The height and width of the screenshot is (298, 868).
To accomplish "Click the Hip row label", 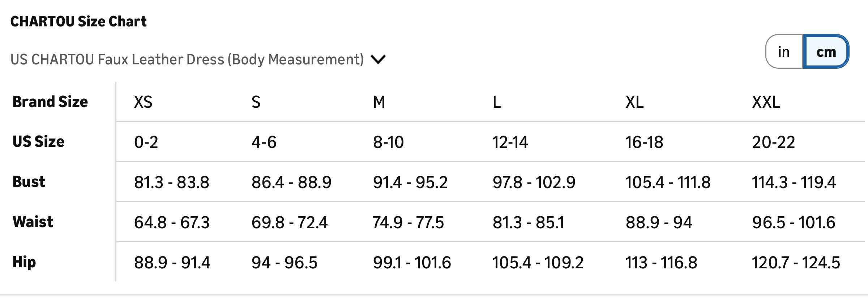I will [x=24, y=262].
